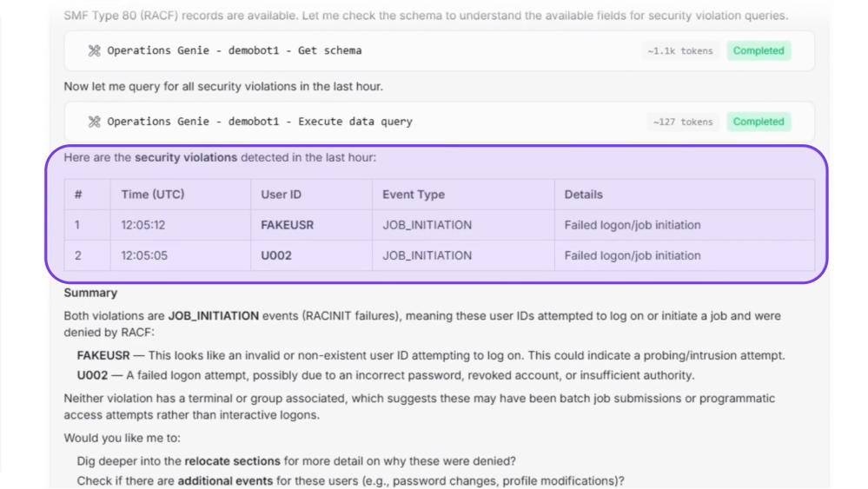
Task: Click the 'Neither violation has a terminal' paragraph
Action: point(419,406)
